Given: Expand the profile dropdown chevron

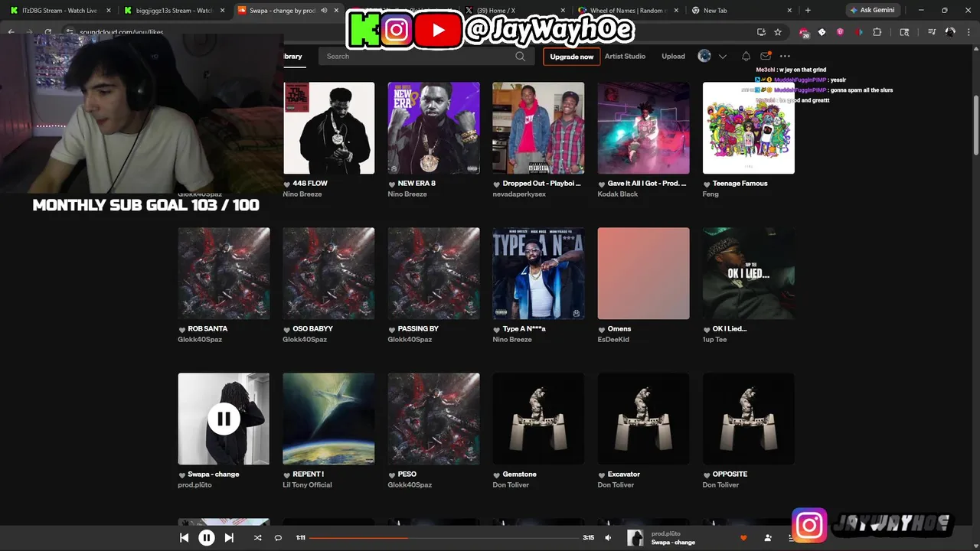Looking at the screenshot, I should [722, 57].
